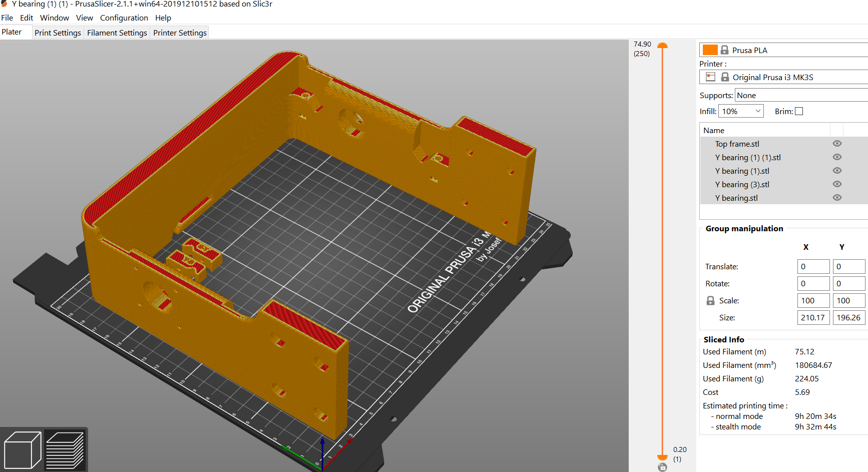The width and height of the screenshot is (868, 472).
Task: Click the Rotate Y input field
Action: click(x=849, y=284)
